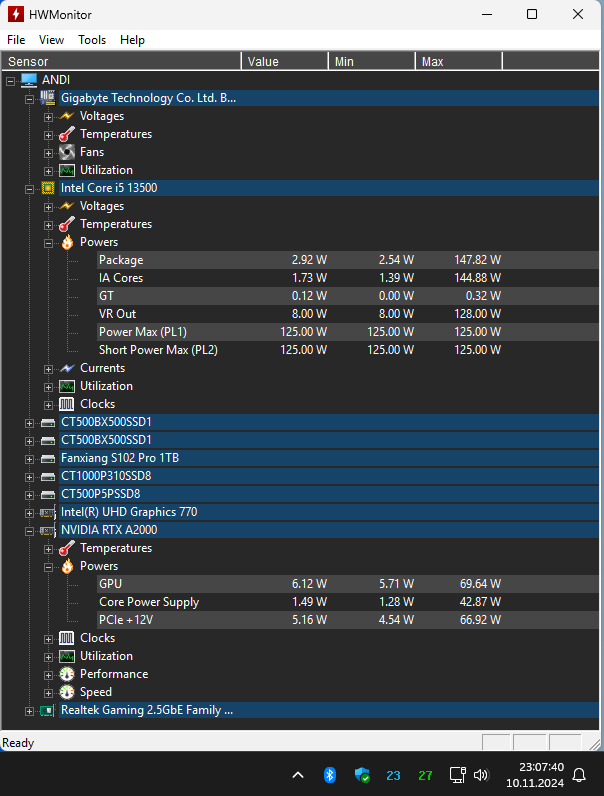Collapse Powers under NVIDIA RTX A2000
The width and height of the screenshot is (604, 796).
pyautogui.click(x=48, y=567)
